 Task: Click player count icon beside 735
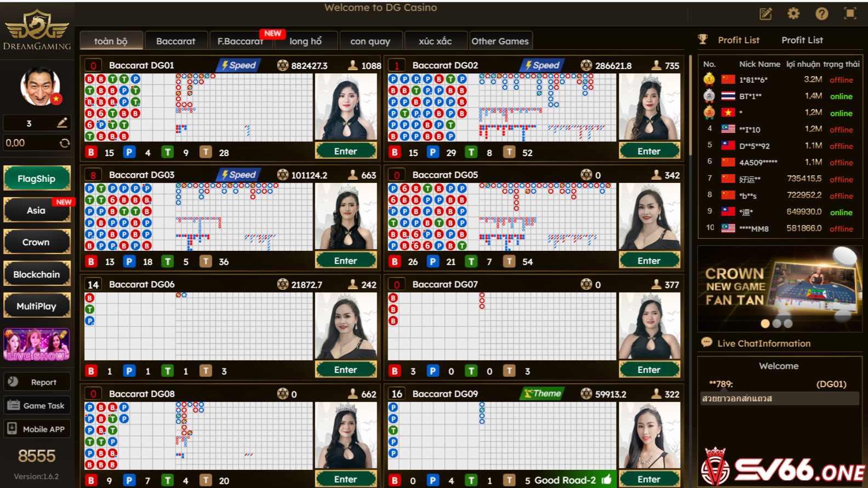(656, 65)
